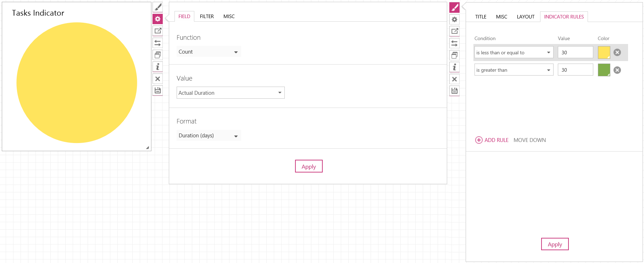Click ADD RULE

pos(492,140)
